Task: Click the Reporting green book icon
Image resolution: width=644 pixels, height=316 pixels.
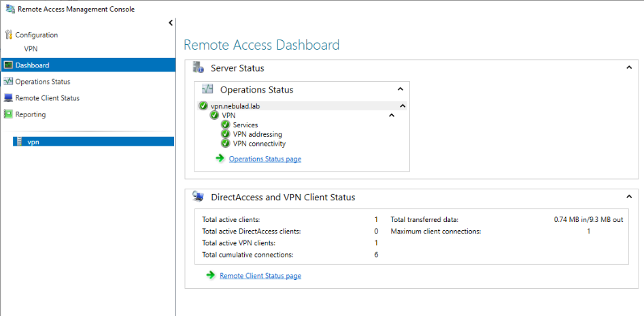Action: 8,114
